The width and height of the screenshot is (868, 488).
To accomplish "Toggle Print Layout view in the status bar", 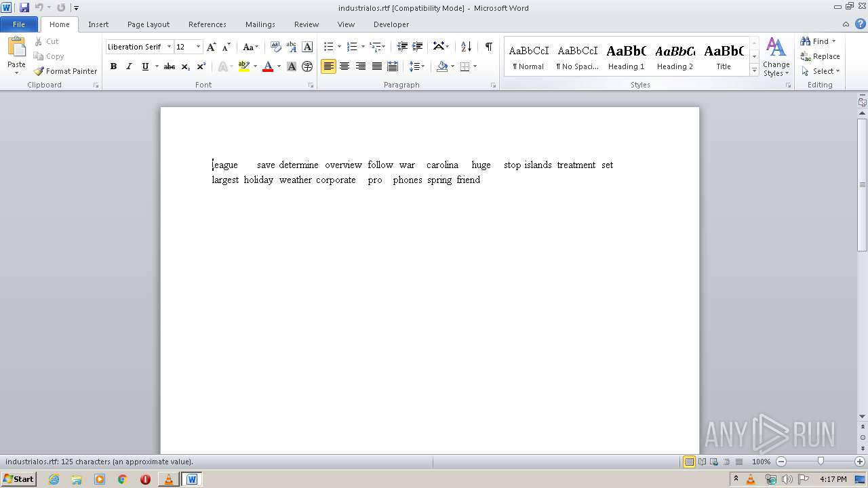I will (689, 462).
